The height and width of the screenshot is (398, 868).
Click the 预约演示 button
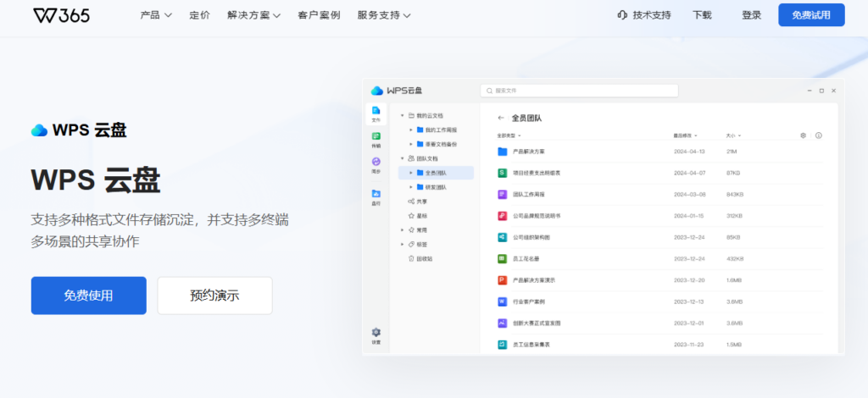(214, 296)
